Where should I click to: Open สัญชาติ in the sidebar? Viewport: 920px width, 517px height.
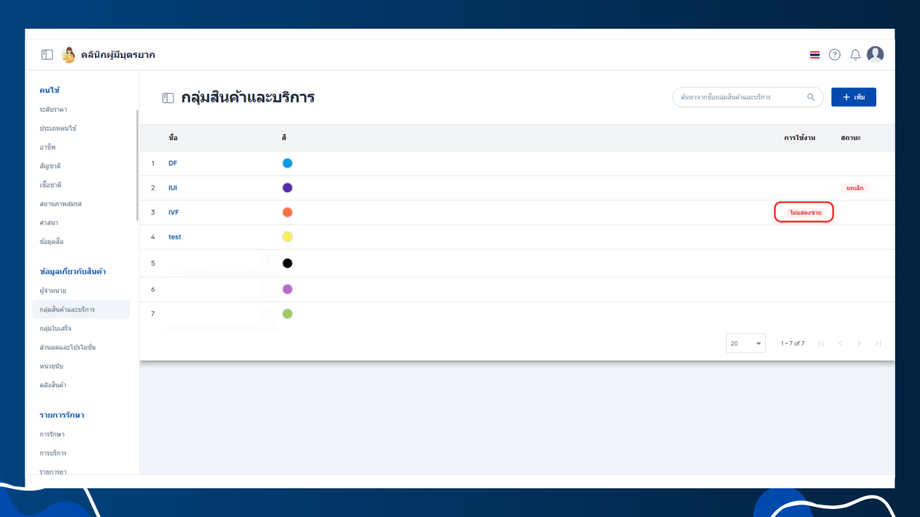point(50,166)
